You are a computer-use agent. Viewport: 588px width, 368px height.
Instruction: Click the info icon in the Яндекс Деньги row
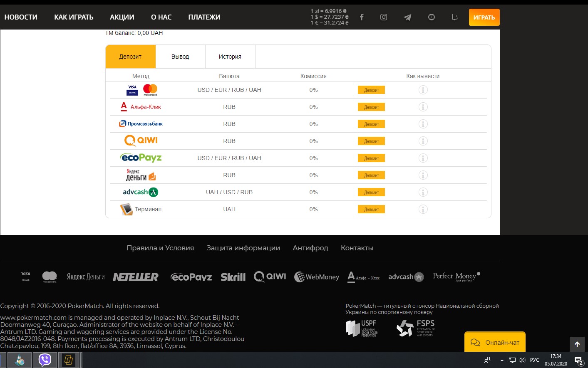tap(423, 175)
